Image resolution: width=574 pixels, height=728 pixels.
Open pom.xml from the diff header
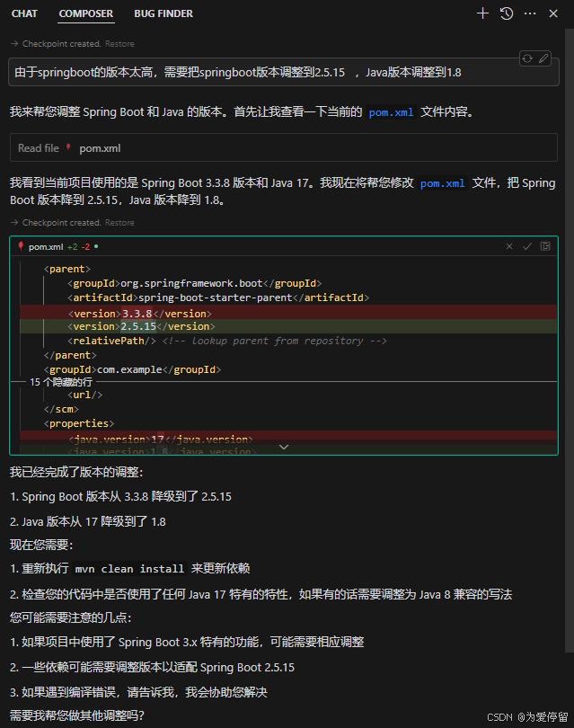(x=46, y=246)
